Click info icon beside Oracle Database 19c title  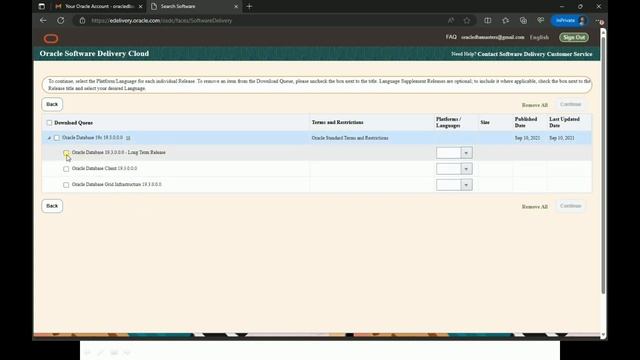[128, 138]
